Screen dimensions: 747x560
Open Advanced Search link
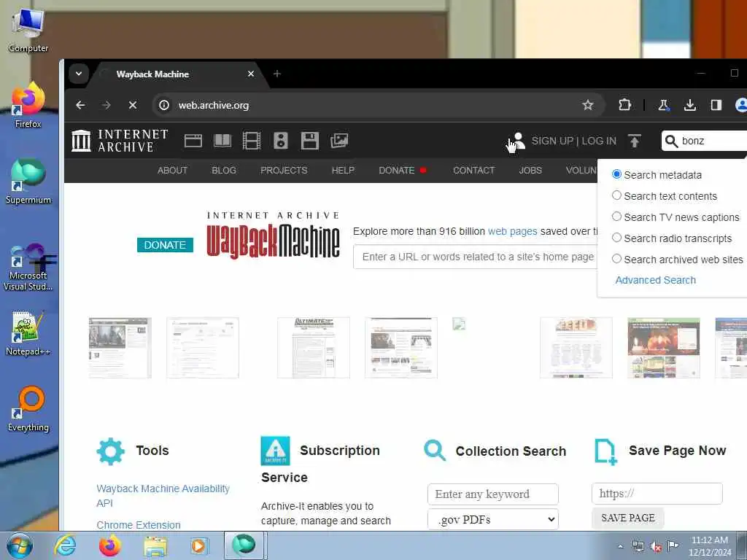pyautogui.click(x=655, y=280)
